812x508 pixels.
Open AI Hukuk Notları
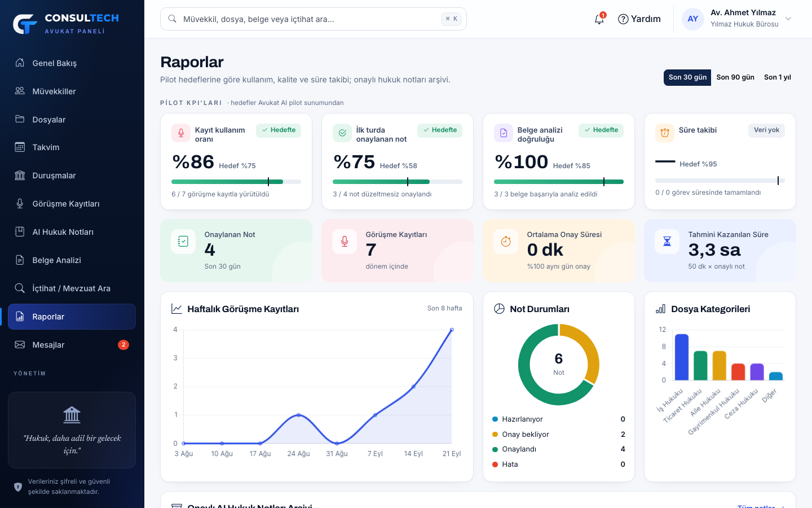pyautogui.click(x=72, y=232)
